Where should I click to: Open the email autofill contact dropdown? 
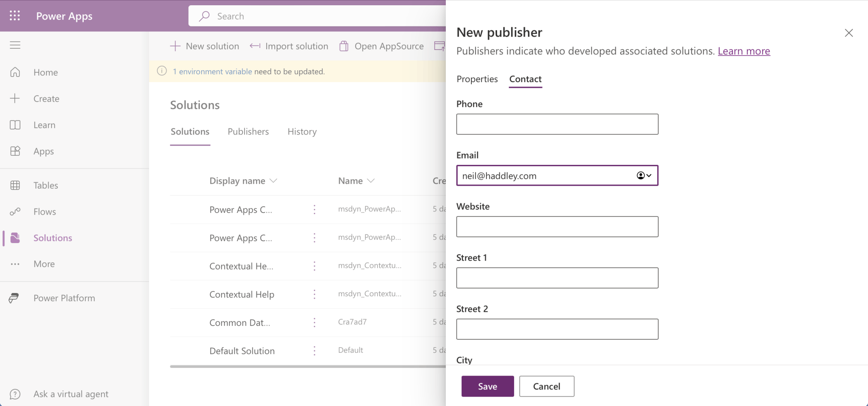644,176
